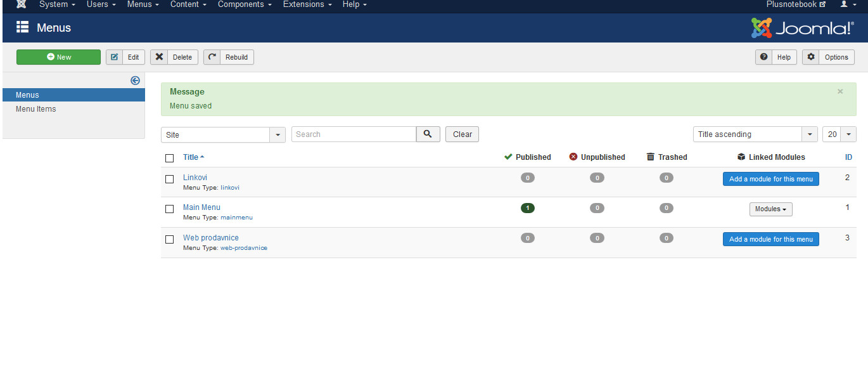Add a module for Linkovi menu
This screenshot has height=392, width=868.
point(770,179)
